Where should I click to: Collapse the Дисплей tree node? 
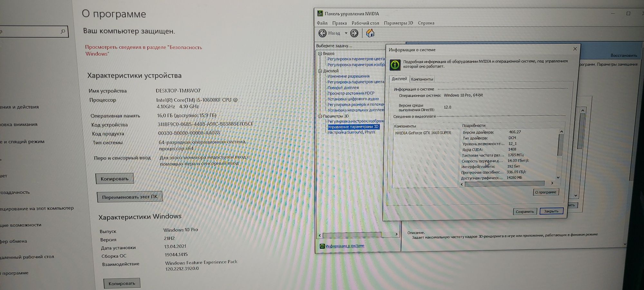[x=320, y=71]
